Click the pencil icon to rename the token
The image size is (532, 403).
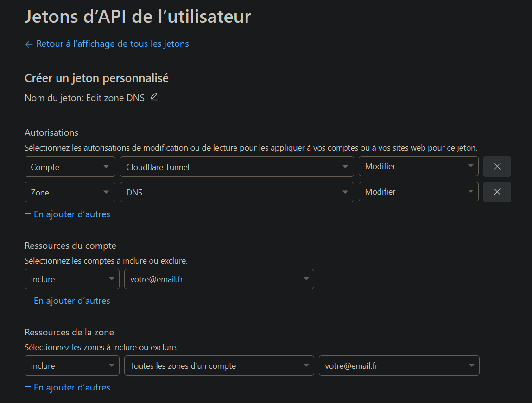154,97
